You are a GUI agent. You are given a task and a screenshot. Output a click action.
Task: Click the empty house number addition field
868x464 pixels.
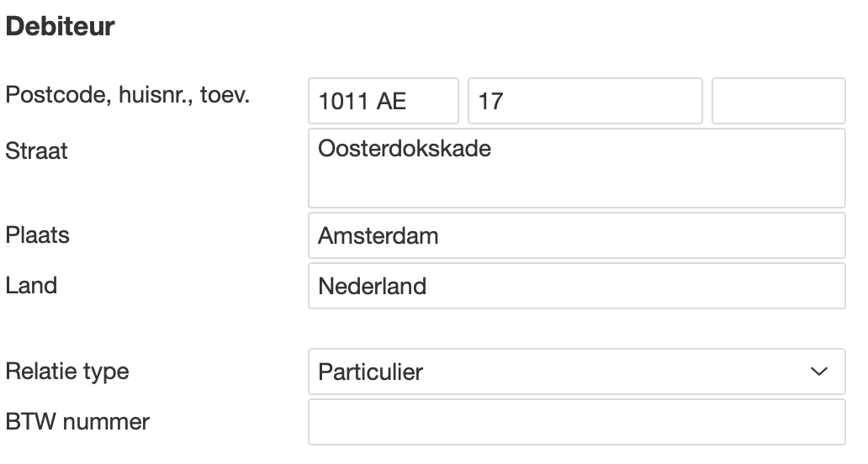click(x=778, y=101)
